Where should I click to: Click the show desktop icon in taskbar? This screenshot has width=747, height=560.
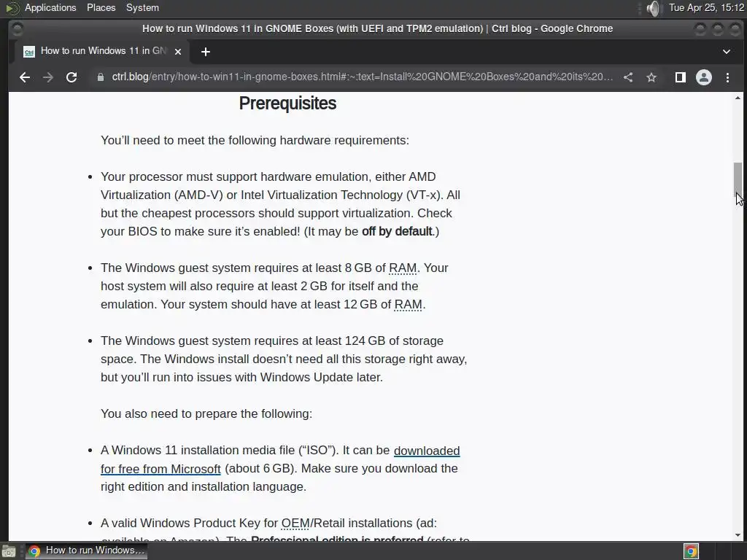(9, 551)
